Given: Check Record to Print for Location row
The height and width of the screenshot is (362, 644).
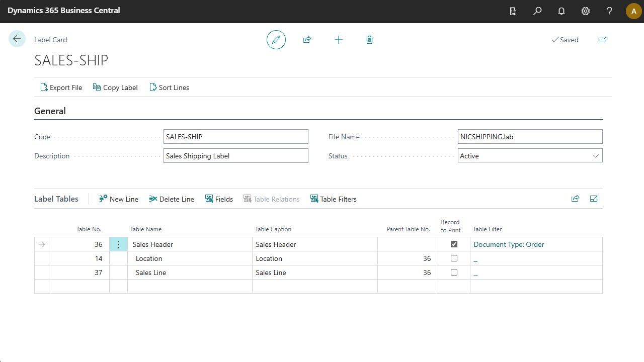Looking at the screenshot, I should click(454, 258).
